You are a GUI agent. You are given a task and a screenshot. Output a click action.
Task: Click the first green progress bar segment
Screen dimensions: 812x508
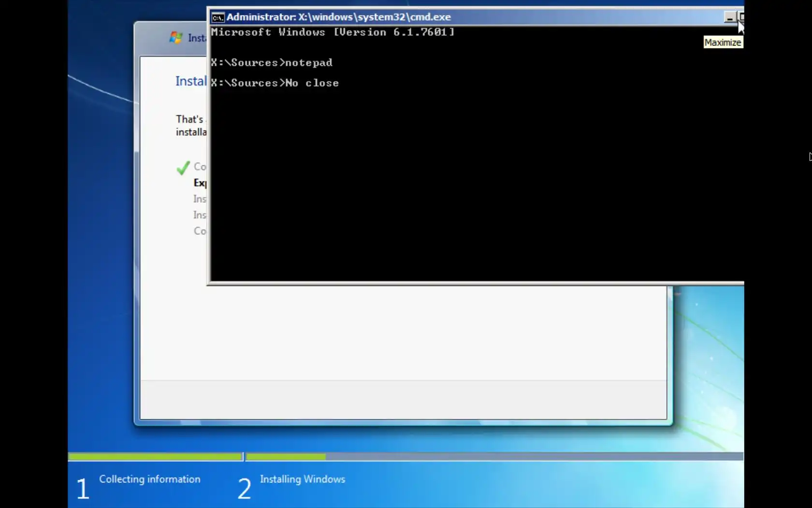tap(155, 456)
